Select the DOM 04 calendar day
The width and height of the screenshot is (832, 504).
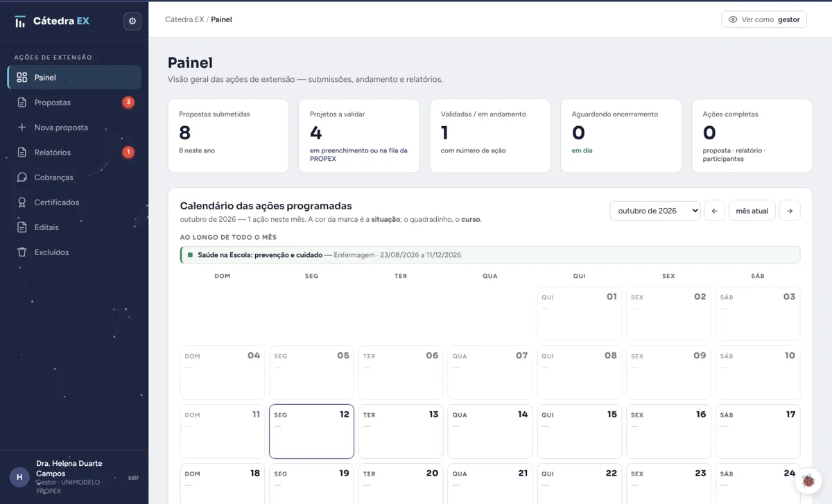point(223,373)
